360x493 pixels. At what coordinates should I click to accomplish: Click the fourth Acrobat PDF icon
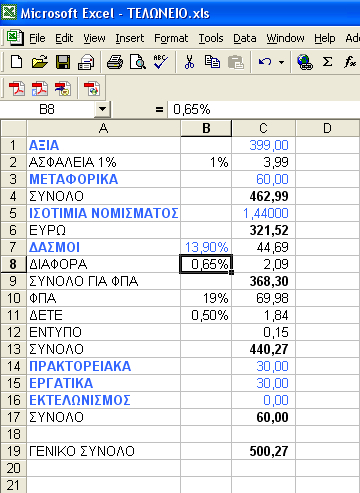pos(92,89)
